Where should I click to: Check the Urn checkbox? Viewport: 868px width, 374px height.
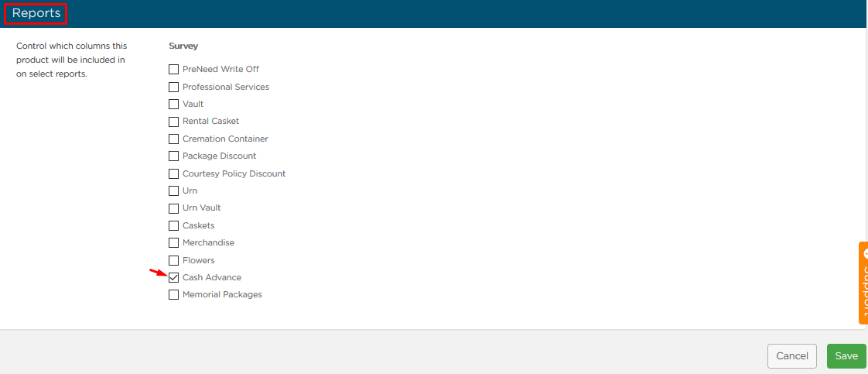(x=174, y=191)
